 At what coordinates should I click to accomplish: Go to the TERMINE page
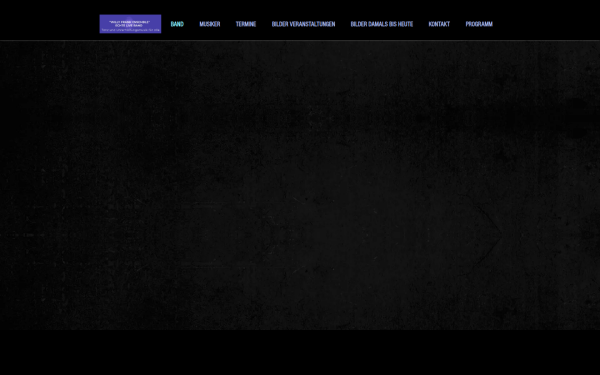pyautogui.click(x=246, y=24)
